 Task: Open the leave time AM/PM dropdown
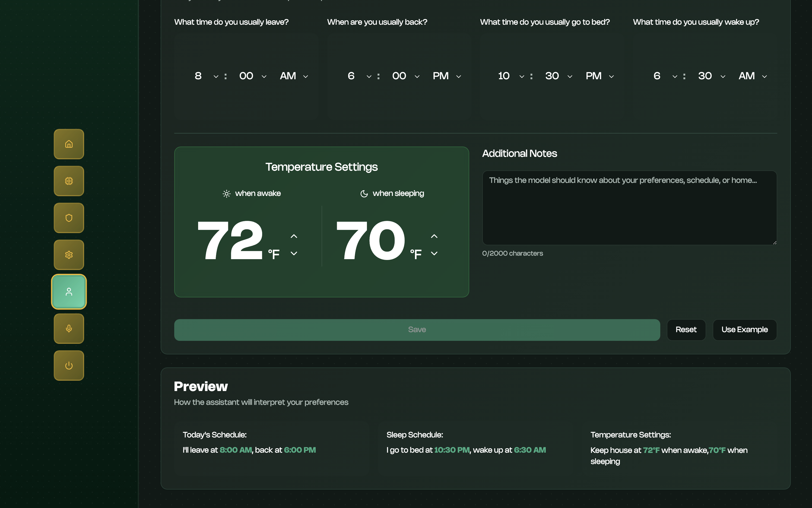click(294, 76)
